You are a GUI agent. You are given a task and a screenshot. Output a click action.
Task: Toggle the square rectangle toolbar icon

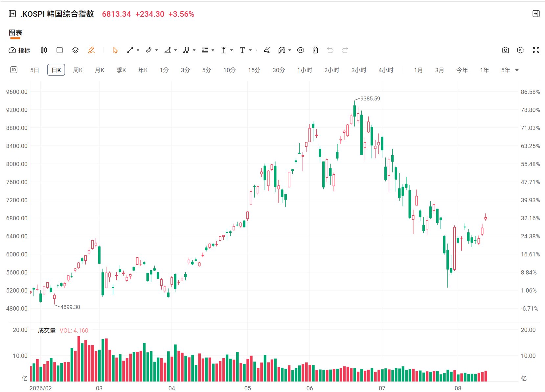point(59,50)
